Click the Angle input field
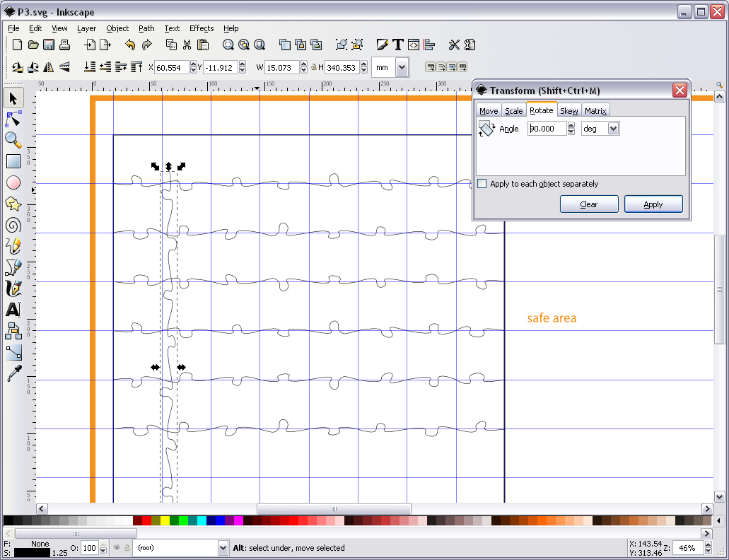Screen dimensions: 729x560 point(547,129)
